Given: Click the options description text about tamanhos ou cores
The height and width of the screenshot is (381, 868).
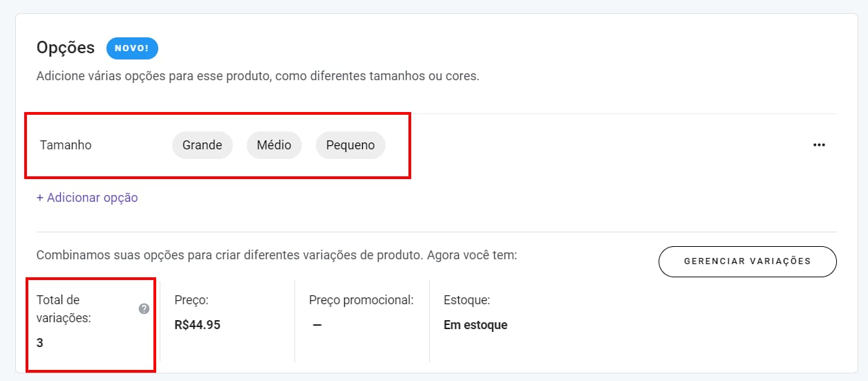Looking at the screenshot, I should coord(258,76).
